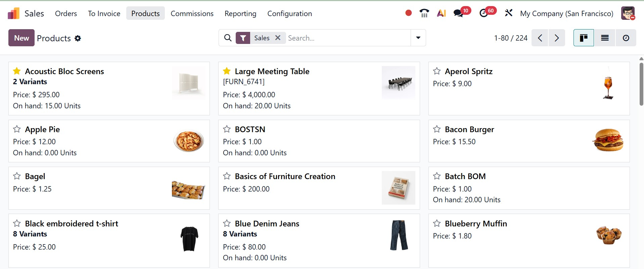Click the Sales app logo icon
The width and height of the screenshot is (644, 269).
(13, 14)
